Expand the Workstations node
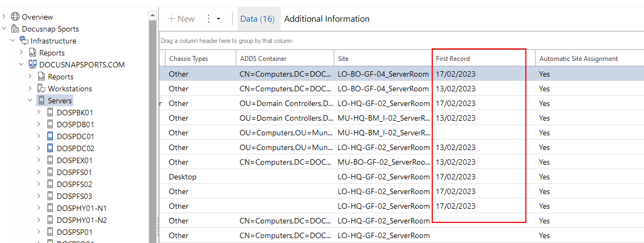Viewport: 644px width, 243px height. tap(30, 88)
